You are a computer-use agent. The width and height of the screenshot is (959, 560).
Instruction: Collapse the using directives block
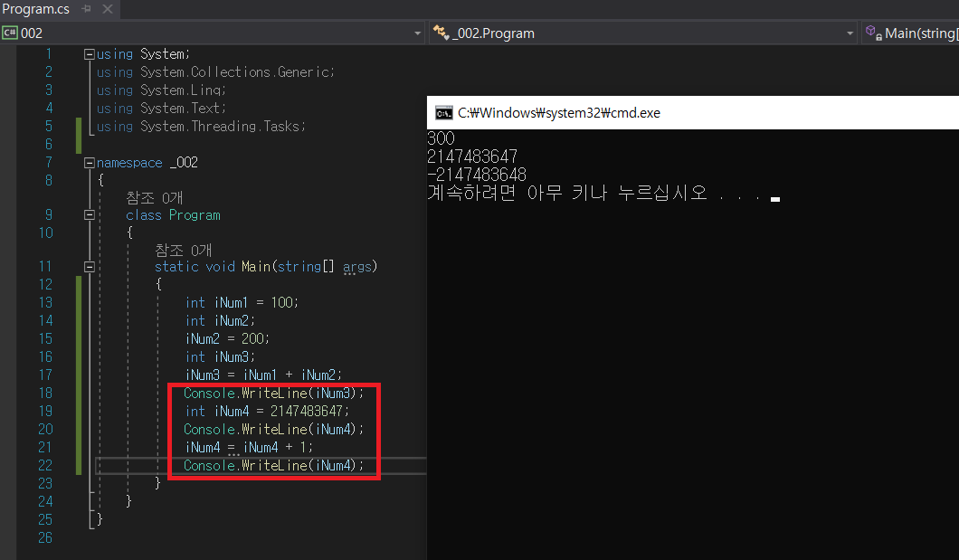(x=90, y=54)
